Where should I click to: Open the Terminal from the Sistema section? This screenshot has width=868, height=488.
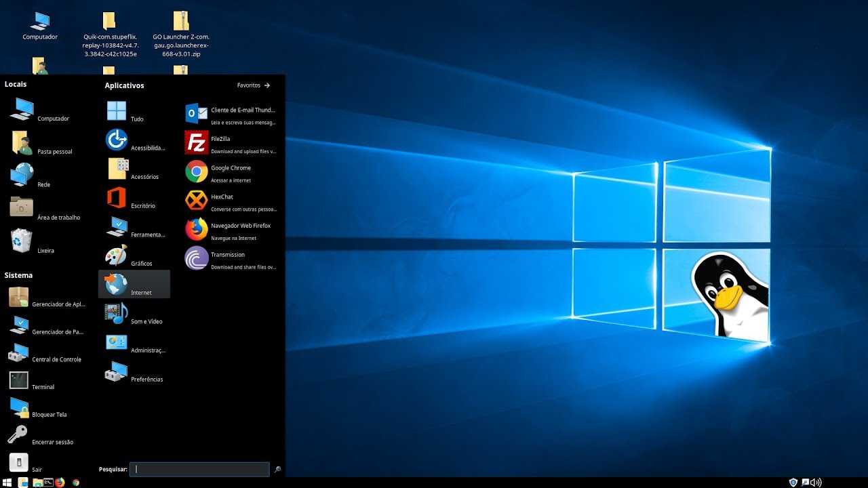coord(42,386)
